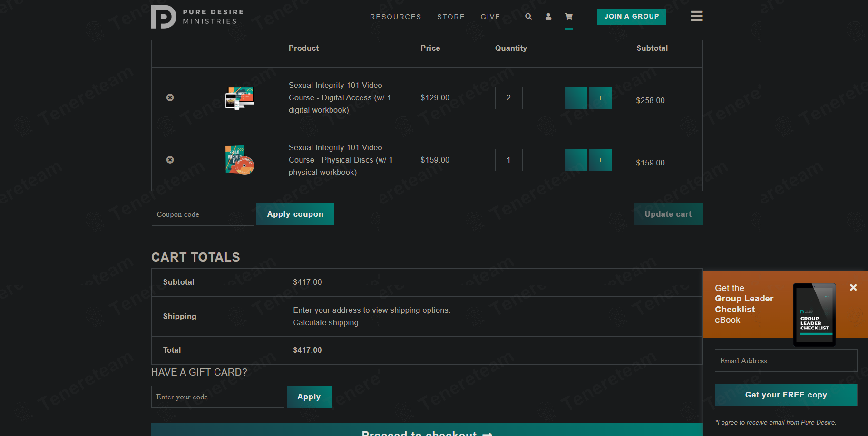This screenshot has width=868, height=436.
Task: Click Get your FREE copy button
Action: click(x=786, y=395)
